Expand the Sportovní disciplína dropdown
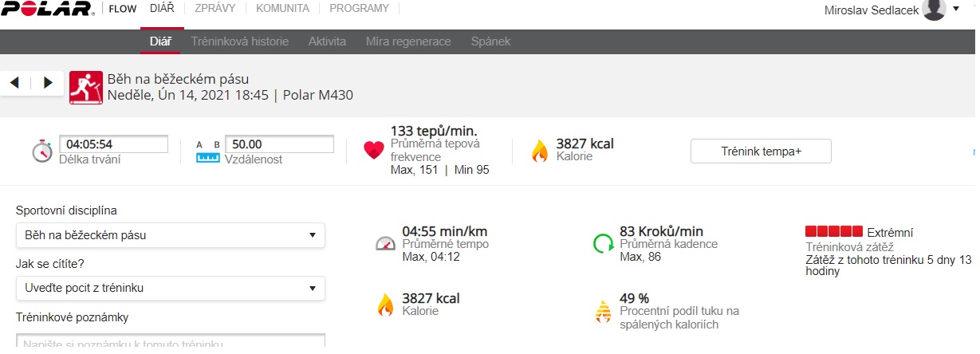Screen dimensions: 980x354 [x=171, y=235]
